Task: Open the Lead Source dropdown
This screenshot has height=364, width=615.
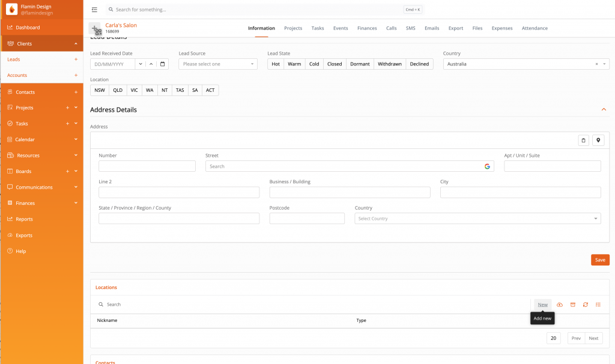Action: 217,64
